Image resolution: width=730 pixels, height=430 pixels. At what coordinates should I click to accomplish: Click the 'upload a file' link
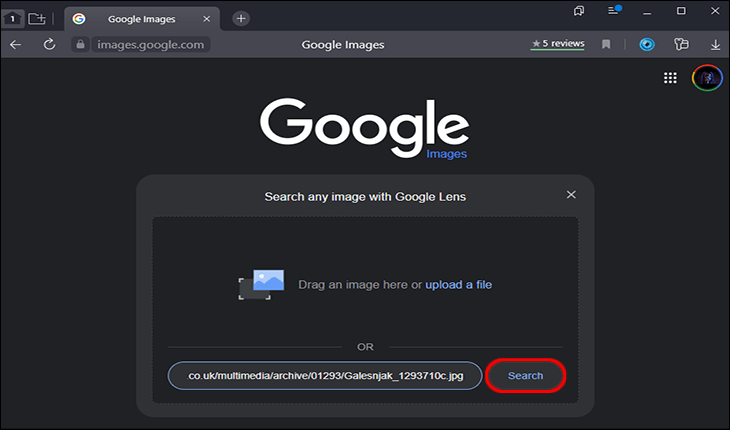(459, 285)
